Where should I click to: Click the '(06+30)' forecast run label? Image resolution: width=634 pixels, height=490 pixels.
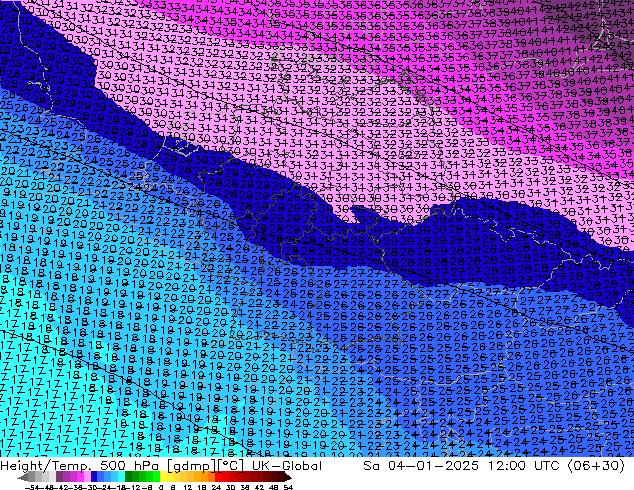[597, 466]
